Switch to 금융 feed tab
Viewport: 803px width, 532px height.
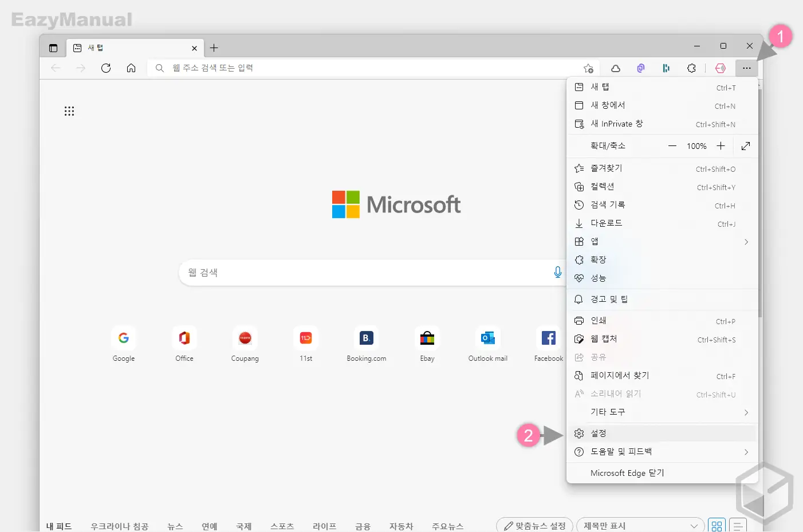click(x=363, y=526)
